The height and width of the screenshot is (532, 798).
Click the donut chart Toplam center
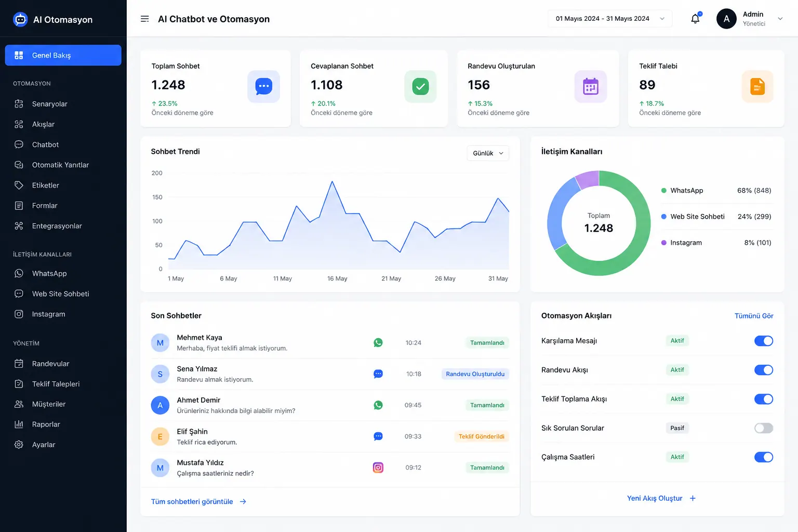(598, 223)
